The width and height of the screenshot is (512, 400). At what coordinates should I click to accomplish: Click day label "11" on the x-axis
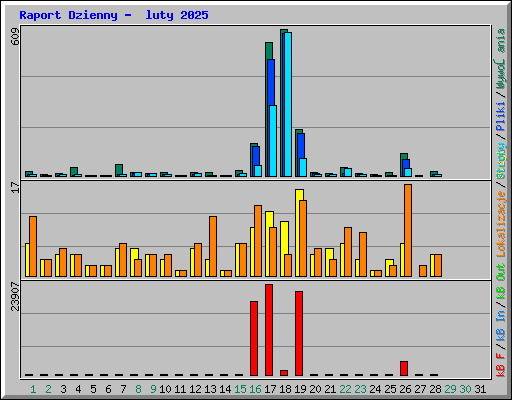point(180,389)
